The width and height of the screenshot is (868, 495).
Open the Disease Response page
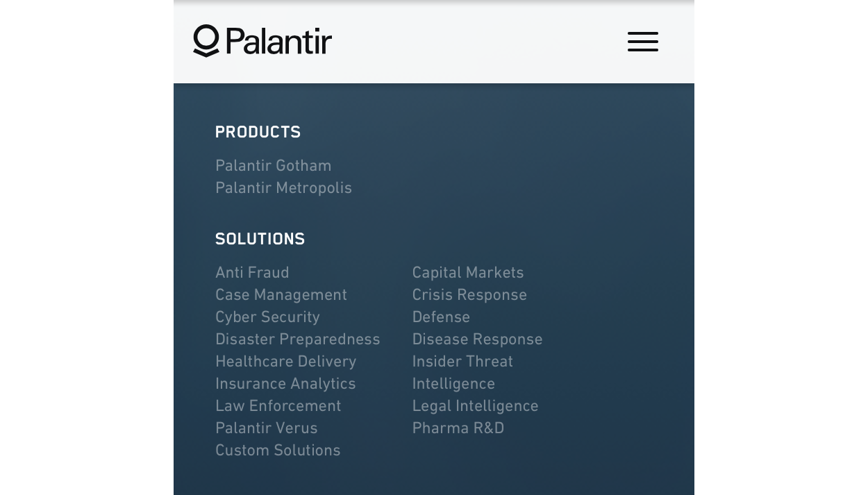(x=477, y=339)
